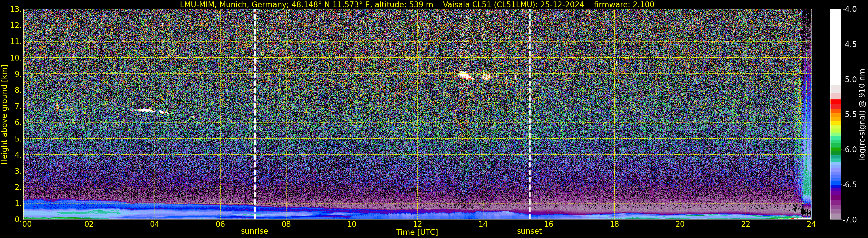
Task: Click the '9.' height axis tick label
Action: (x=18, y=74)
